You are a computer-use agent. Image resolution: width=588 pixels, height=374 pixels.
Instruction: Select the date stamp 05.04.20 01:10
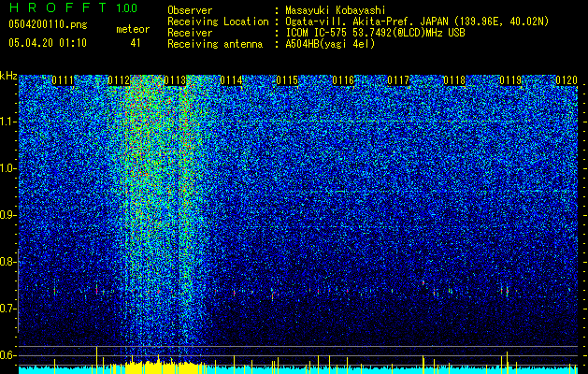(48, 42)
